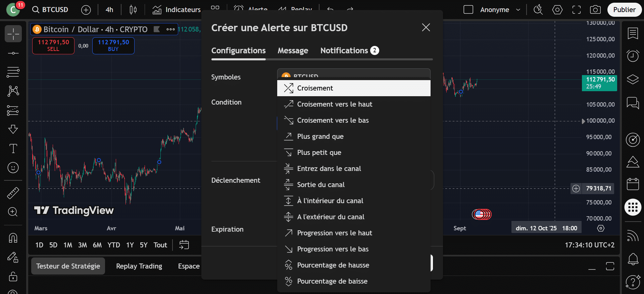Click the Publier button

[x=624, y=10]
